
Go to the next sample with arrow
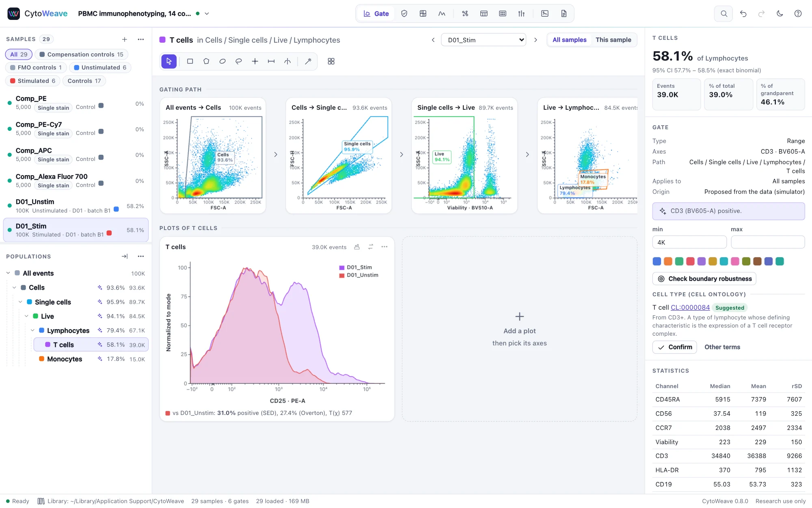[x=536, y=40]
